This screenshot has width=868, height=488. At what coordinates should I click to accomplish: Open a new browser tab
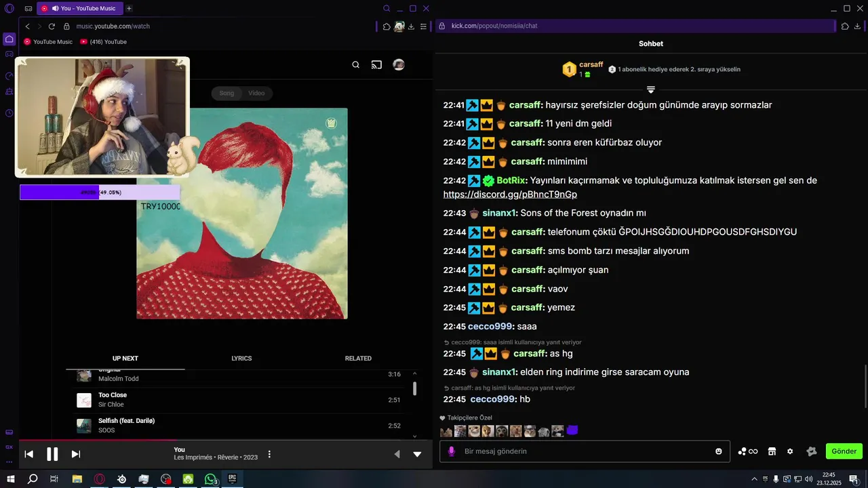[129, 9]
